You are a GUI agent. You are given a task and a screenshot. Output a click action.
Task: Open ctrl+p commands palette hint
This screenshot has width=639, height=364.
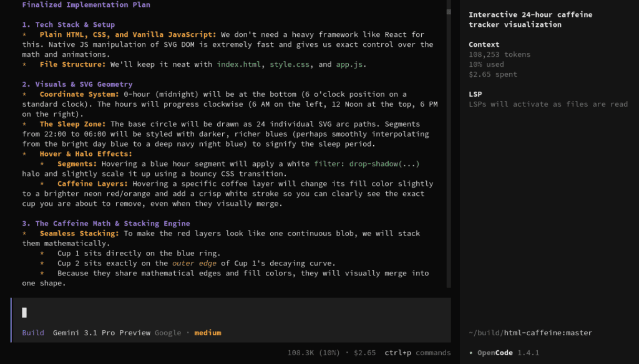pos(417,353)
